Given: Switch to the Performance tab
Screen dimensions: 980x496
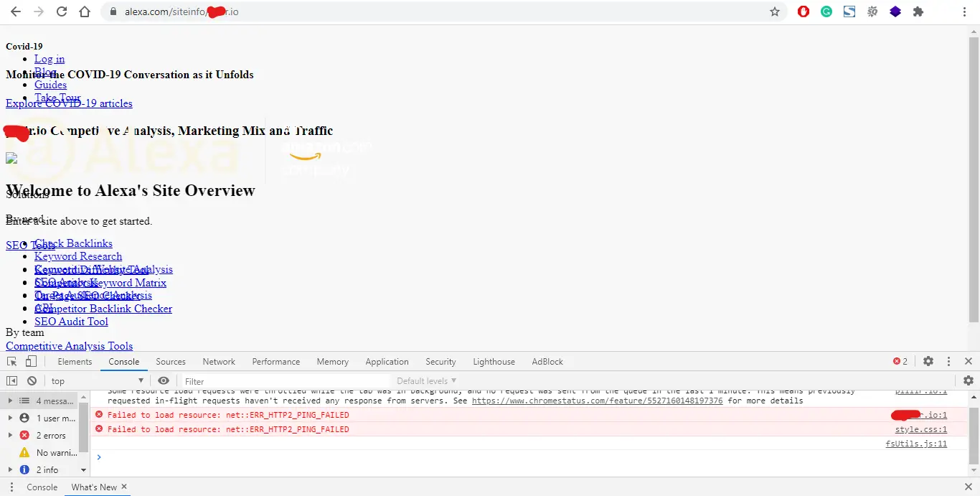Looking at the screenshot, I should (276, 362).
